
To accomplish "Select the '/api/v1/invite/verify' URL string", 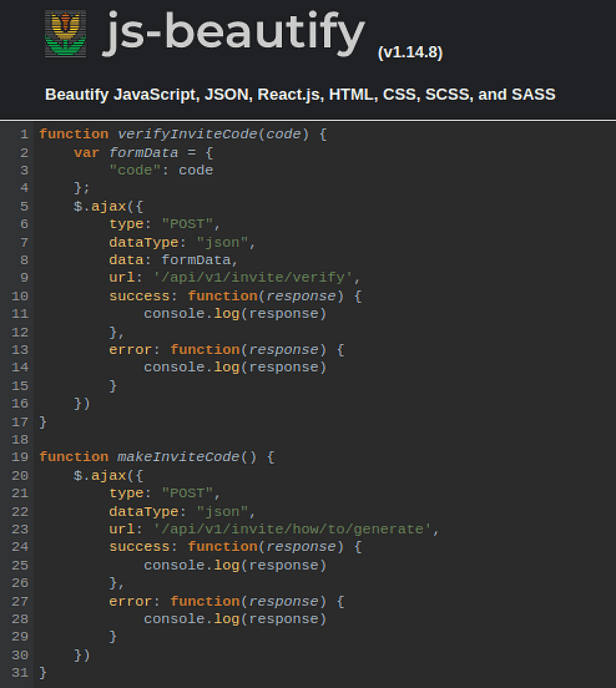I will click(x=256, y=277).
